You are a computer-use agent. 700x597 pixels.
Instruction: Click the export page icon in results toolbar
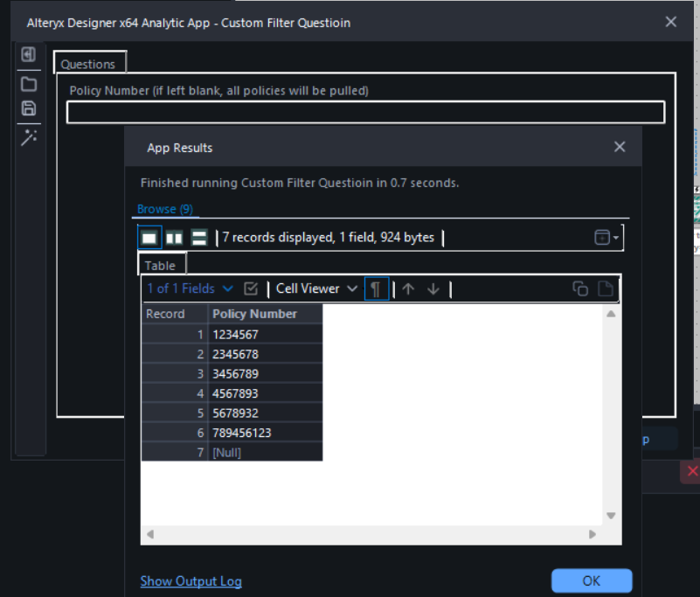point(606,289)
